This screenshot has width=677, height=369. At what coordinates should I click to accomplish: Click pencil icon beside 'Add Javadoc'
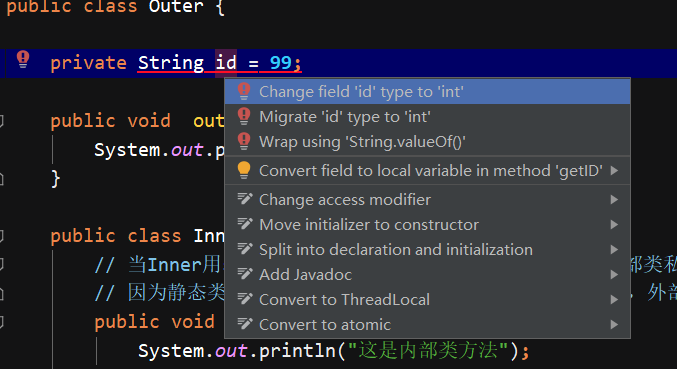pyautogui.click(x=245, y=274)
